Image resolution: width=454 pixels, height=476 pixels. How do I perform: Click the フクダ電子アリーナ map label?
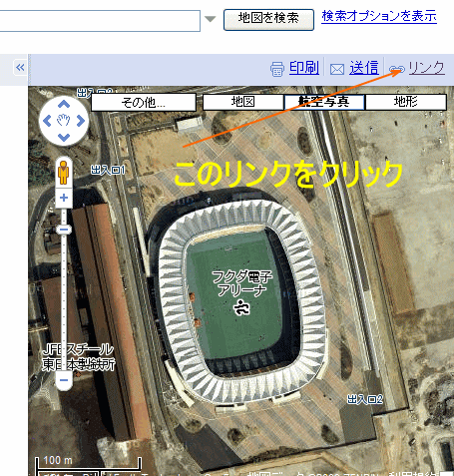(242, 283)
